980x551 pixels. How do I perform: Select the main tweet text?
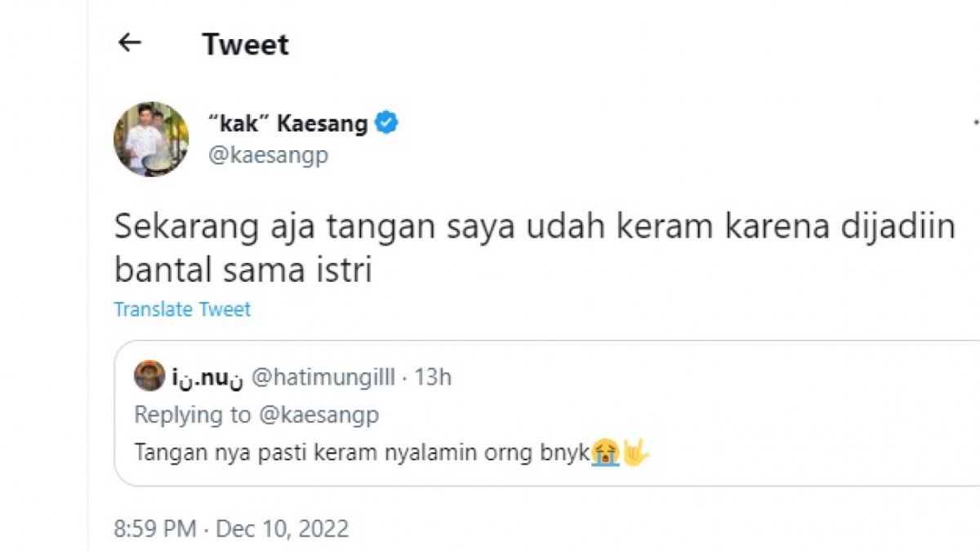(x=490, y=245)
